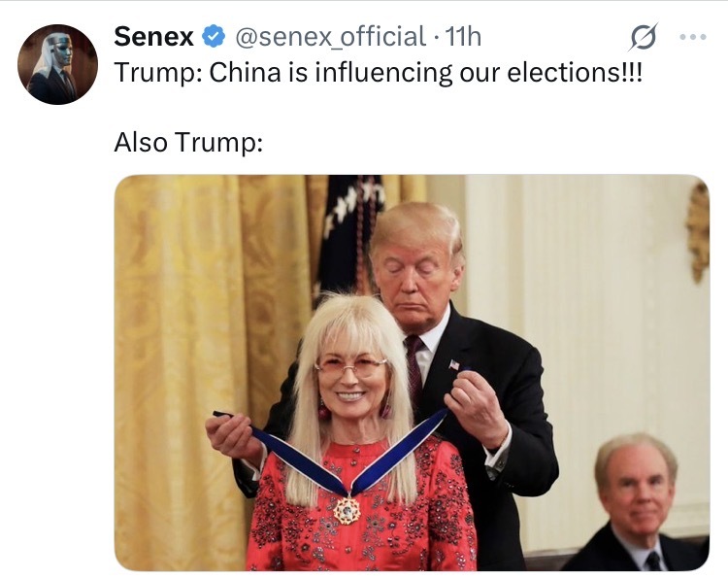This screenshot has width=728, height=578.
Task: Click the woman's tinted glasses in photo
Action: point(350,366)
